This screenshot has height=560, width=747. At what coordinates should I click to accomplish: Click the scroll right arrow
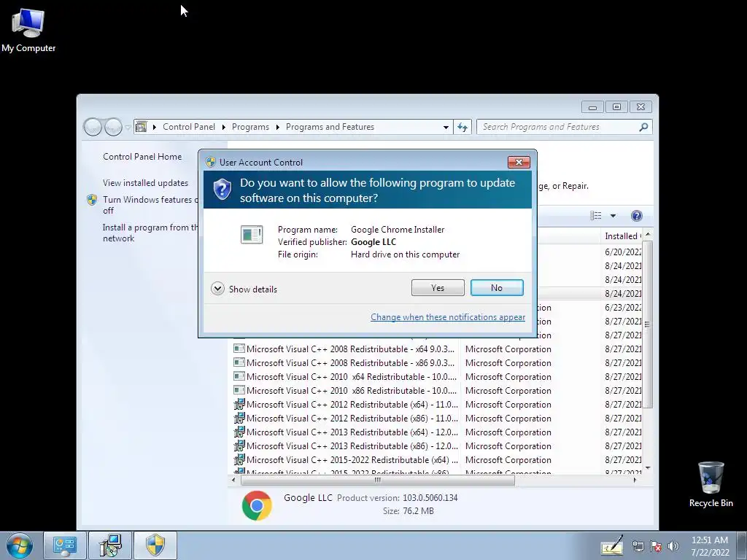click(635, 480)
